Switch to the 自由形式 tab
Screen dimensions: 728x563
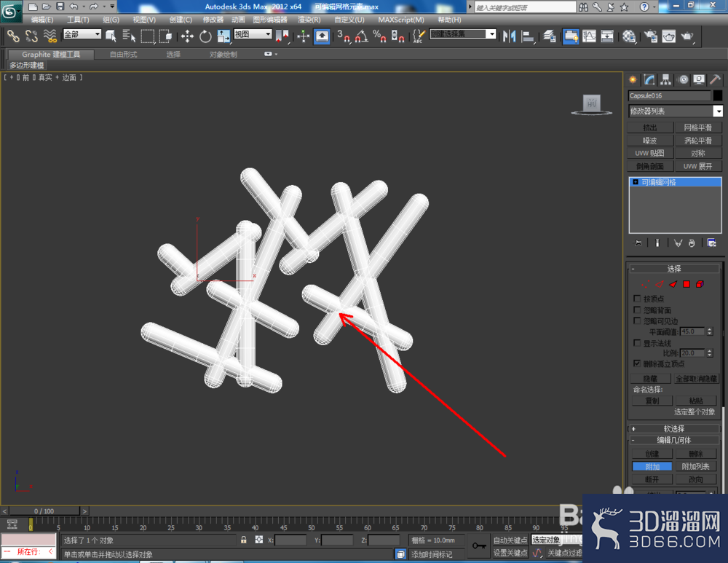(x=124, y=55)
